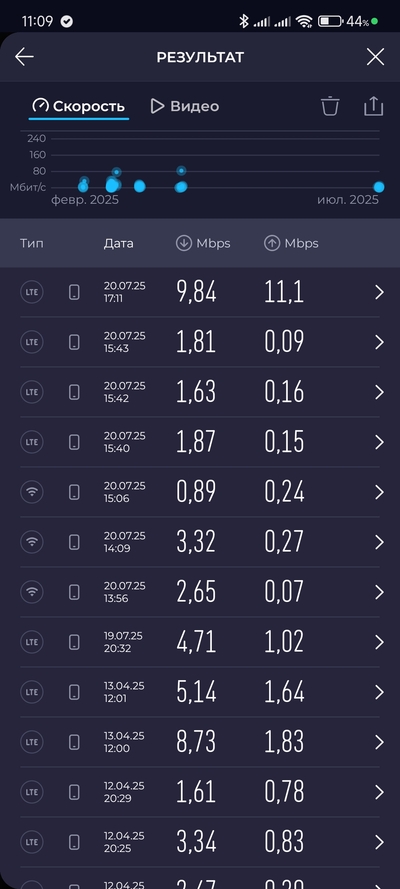400x889 pixels.
Task: Sort by the Дата column header
Action: [x=118, y=243]
